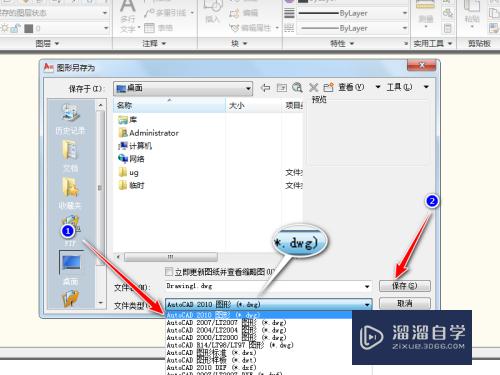Expand the 特性 panel title
This screenshot has width=500, height=375.
(342, 44)
